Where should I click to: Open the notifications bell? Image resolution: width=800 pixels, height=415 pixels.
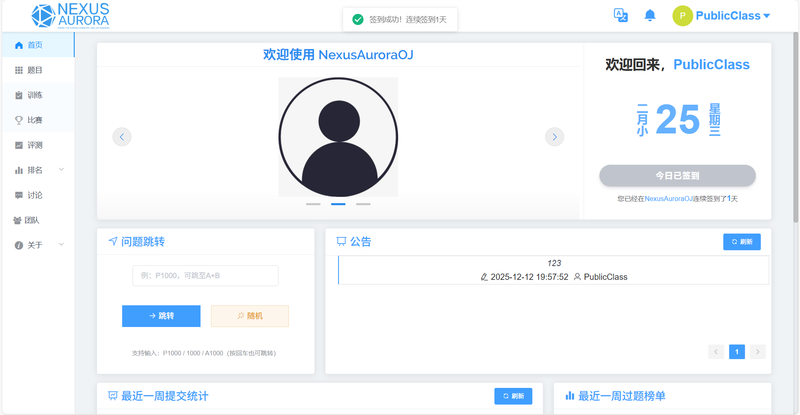649,15
